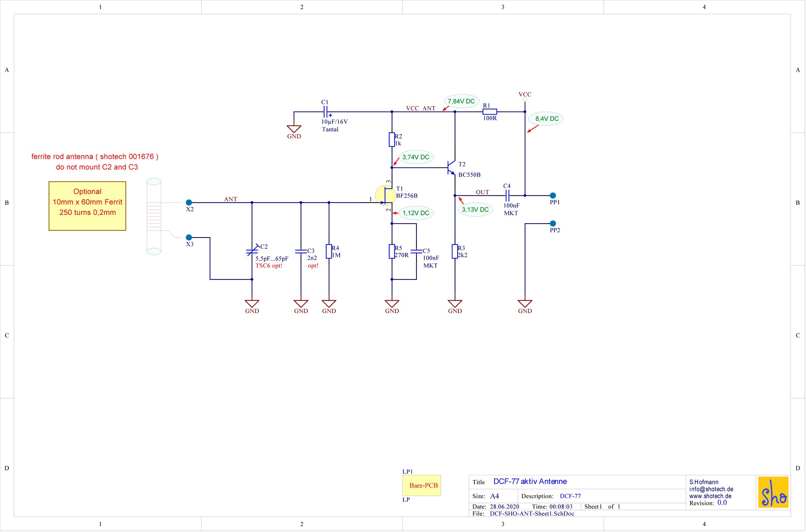The image size is (806, 532).
Task: Select the PP1 output pad
Action: pyautogui.click(x=553, y=196)
